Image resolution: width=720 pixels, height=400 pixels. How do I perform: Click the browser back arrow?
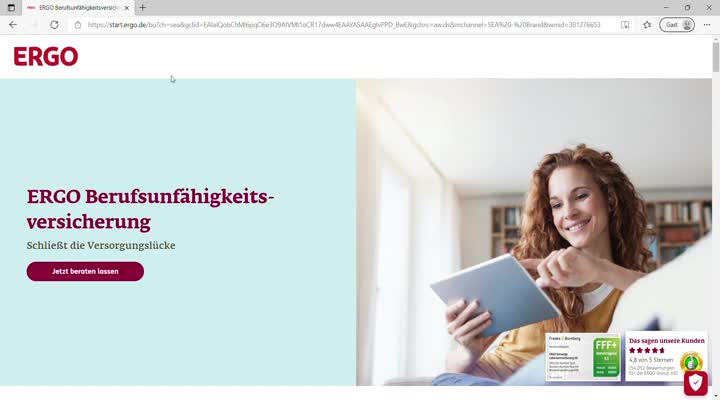(13, 25)
